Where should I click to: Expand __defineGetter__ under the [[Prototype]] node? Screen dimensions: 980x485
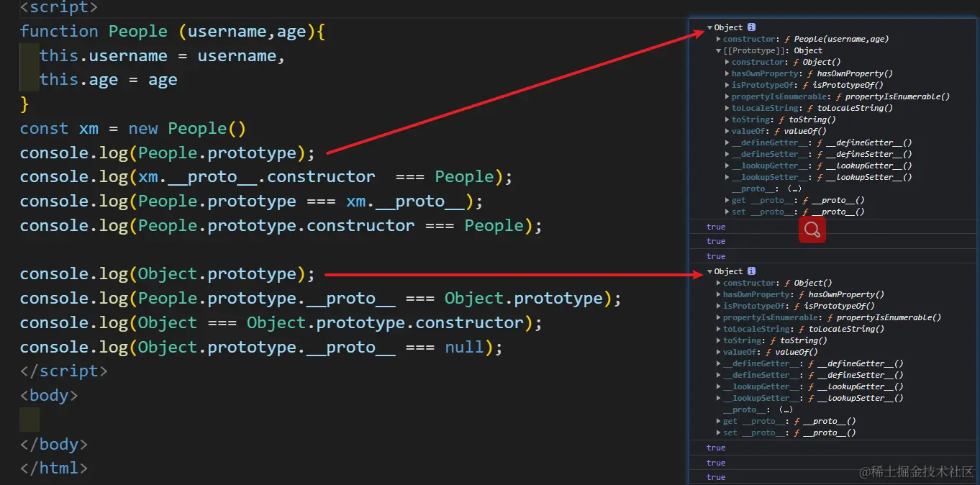[727, 142]
